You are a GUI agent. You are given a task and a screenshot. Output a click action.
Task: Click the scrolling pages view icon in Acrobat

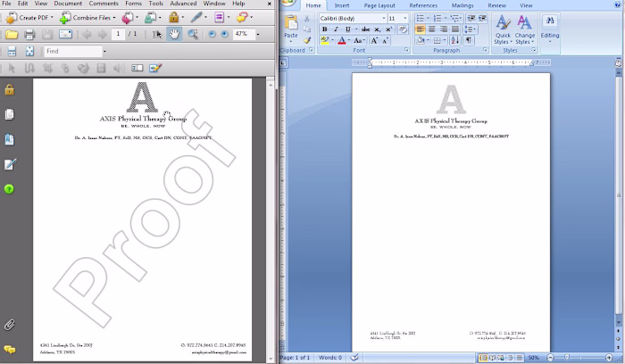[12, 51]
